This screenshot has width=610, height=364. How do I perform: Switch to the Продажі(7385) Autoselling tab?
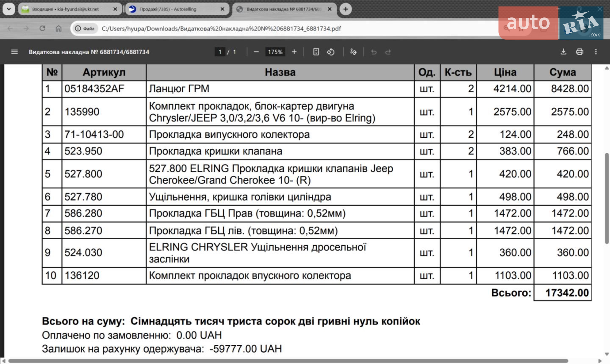click(168, 9)
